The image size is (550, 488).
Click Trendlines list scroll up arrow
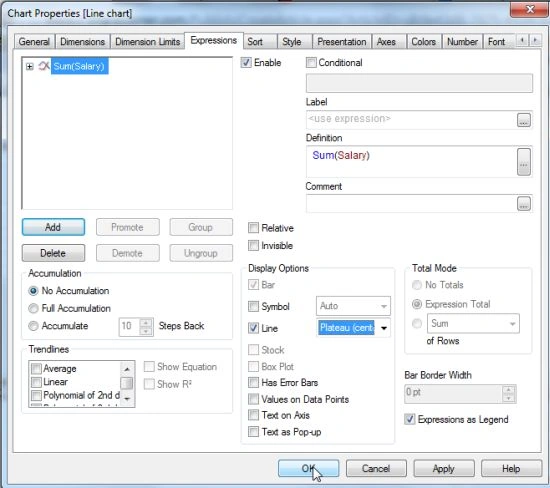tap(127, 369)
